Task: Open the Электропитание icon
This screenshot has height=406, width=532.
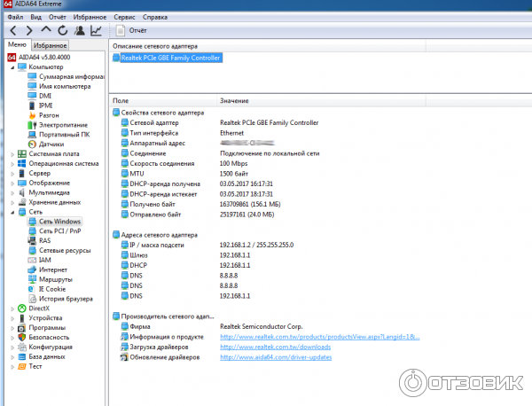Action: coord(32,125)
